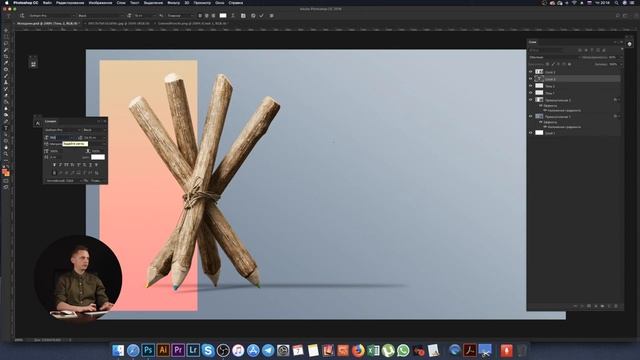The width and height of the screenshot is (640, 360).
Task: Hide the Тень 1 layer
Action: pos(531,93)
